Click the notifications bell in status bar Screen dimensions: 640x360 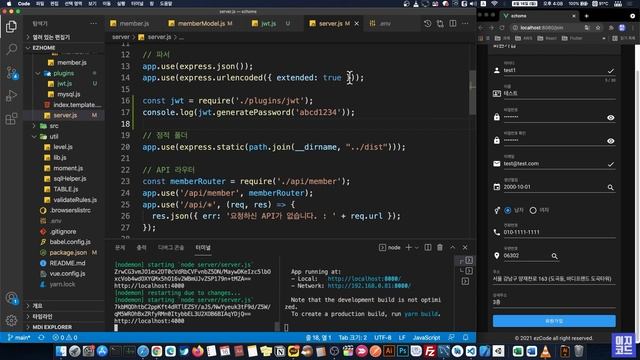tap(465, 338)
